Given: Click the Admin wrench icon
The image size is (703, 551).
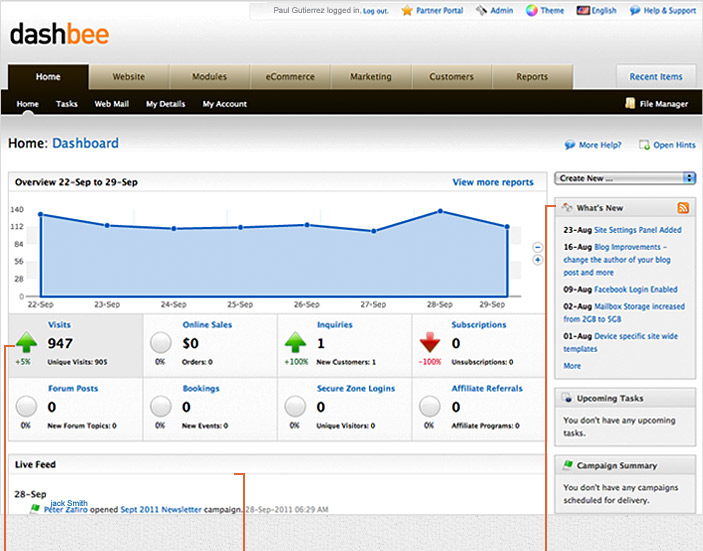Looking at the screenshot, I should pyautogui.click(x=481, y=10).
